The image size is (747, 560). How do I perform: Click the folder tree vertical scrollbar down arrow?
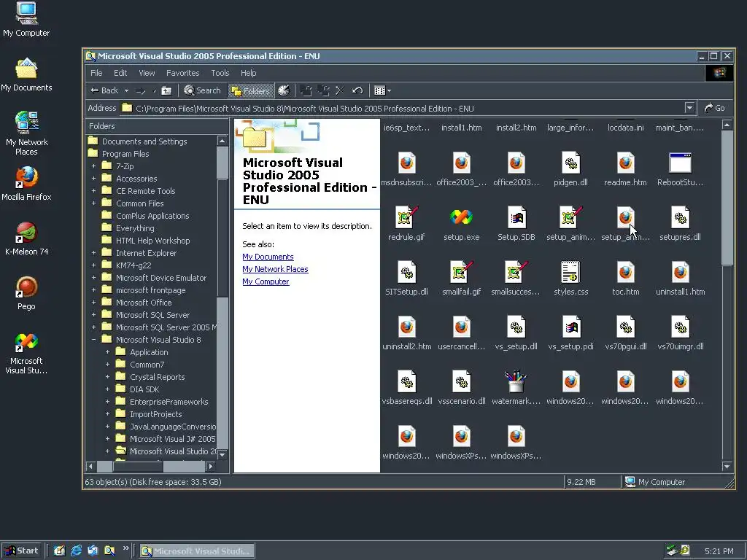click(222, 454)
